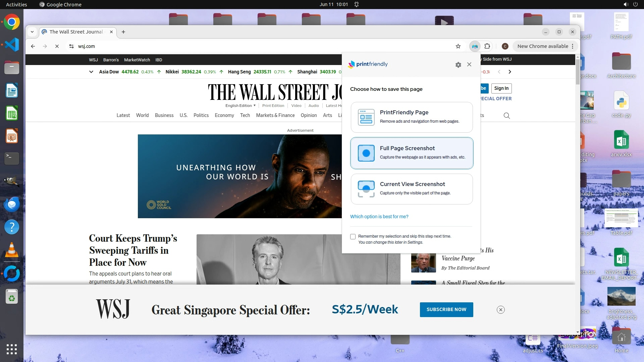Open the Chrome tab search dropdown

32,32
